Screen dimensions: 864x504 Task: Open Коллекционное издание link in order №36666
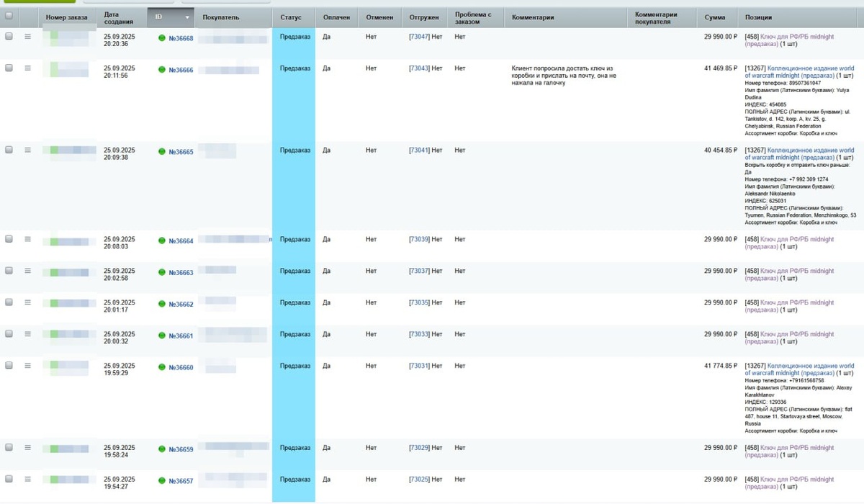[800, 72]
